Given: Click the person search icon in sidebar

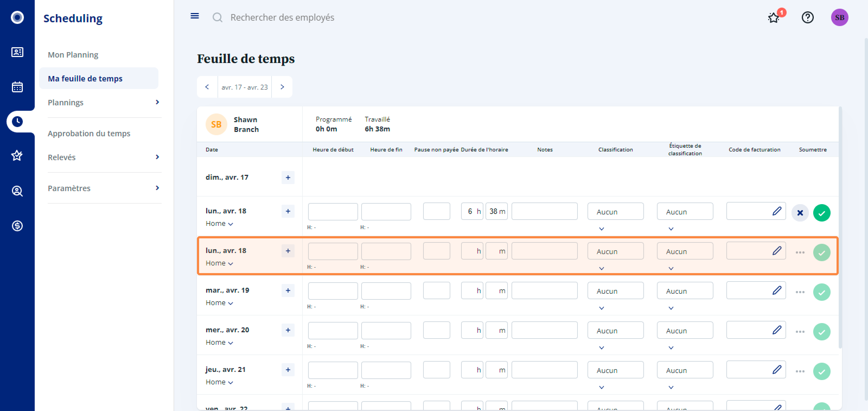Looking at the screenshot, I should (17, 191).
